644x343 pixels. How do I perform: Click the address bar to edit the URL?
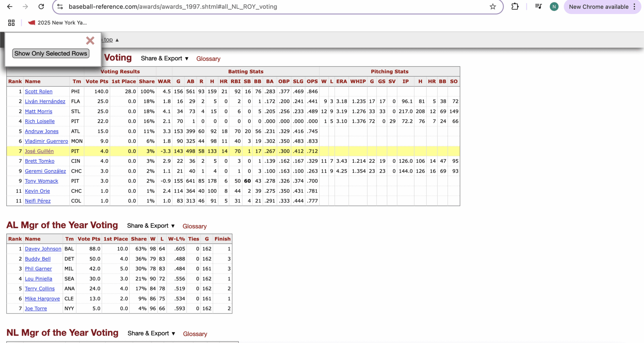tap(235, 7)
